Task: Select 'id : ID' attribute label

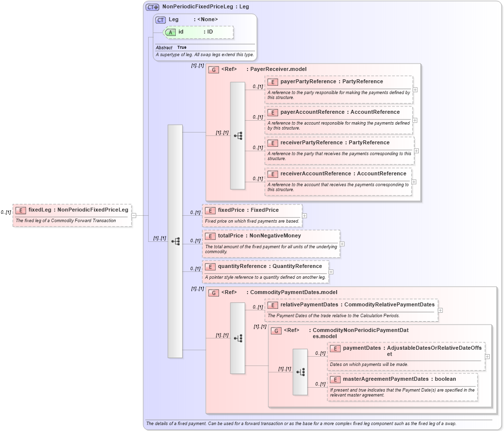Action: [196, 32]
